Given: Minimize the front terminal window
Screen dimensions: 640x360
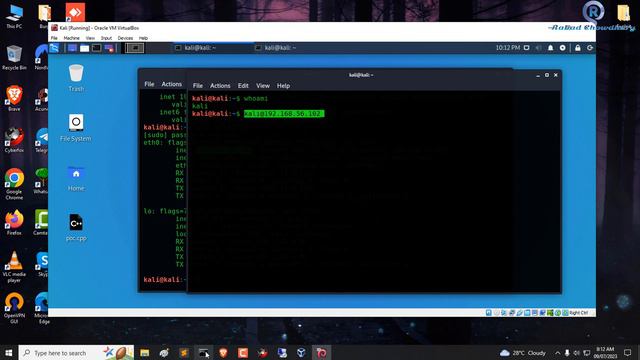Looking at the screenshot, I should 538,75.
